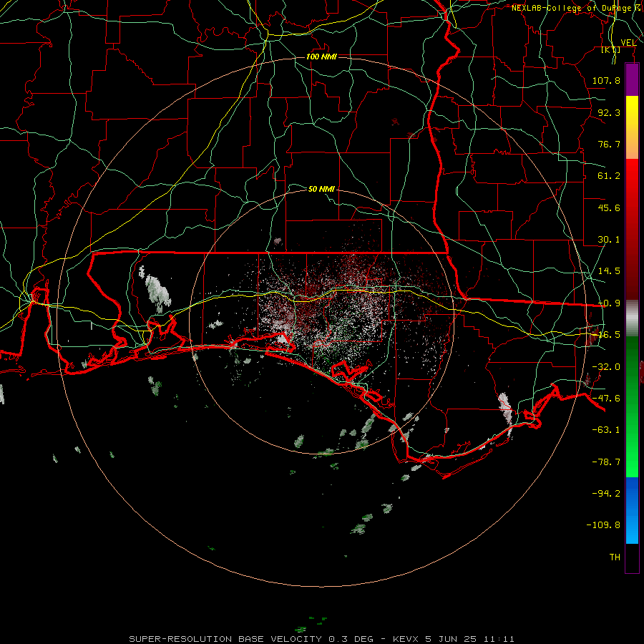Click the NEXLAB-College of DuPage credit text

click(577, 8)
